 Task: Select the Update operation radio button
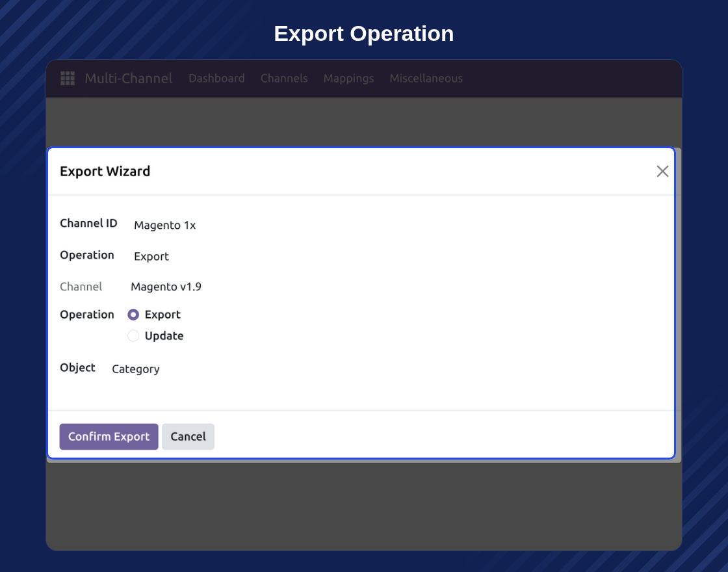[x=133, y=335]
